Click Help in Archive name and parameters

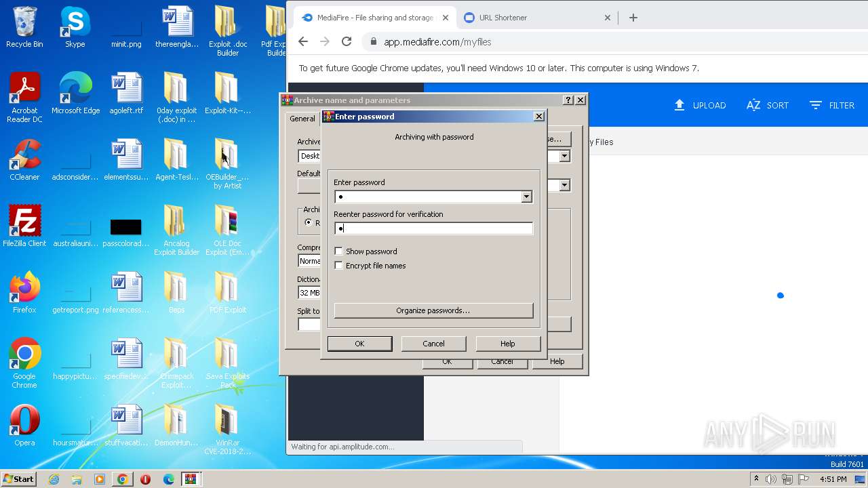(x=557, y=361)
